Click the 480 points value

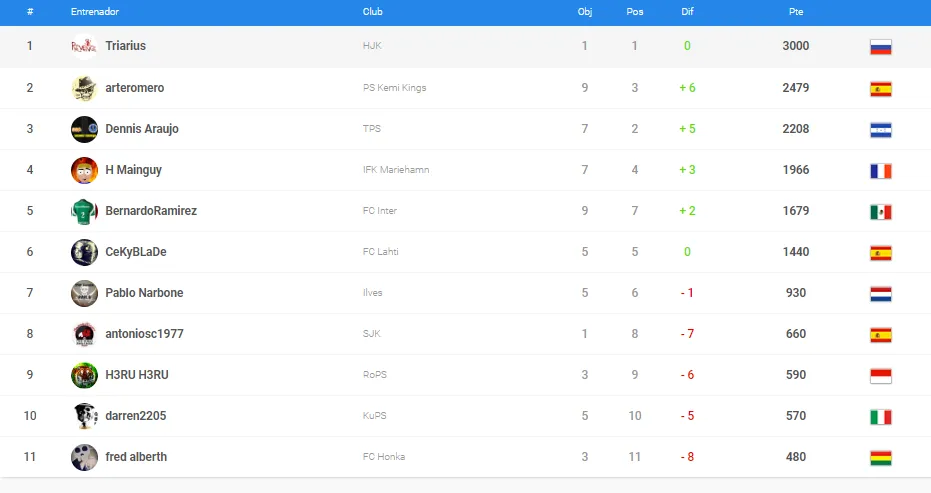click(796, 457)
